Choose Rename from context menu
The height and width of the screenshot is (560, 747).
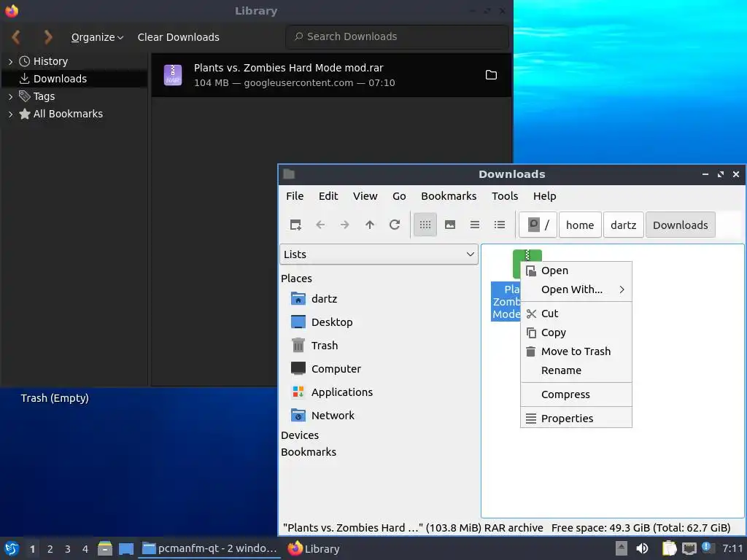tap(576, 370)
